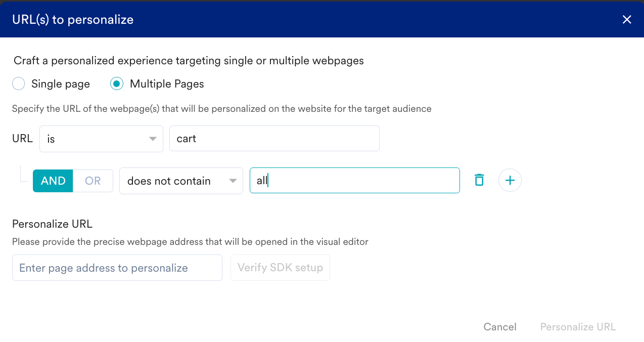Viewport: 644px width, 342px height.
Task: Click the 'URL(s) to personalize' dialog title
Action: [73, 20]
